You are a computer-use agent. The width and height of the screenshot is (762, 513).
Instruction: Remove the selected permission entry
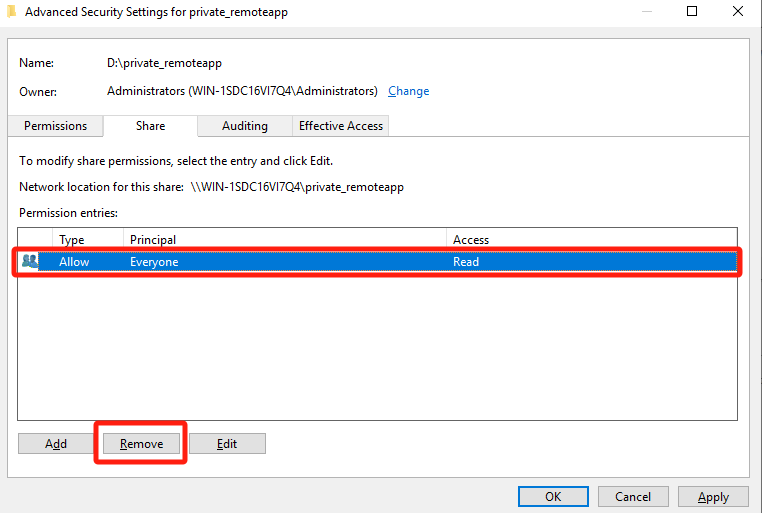click(x=141, y=443)
